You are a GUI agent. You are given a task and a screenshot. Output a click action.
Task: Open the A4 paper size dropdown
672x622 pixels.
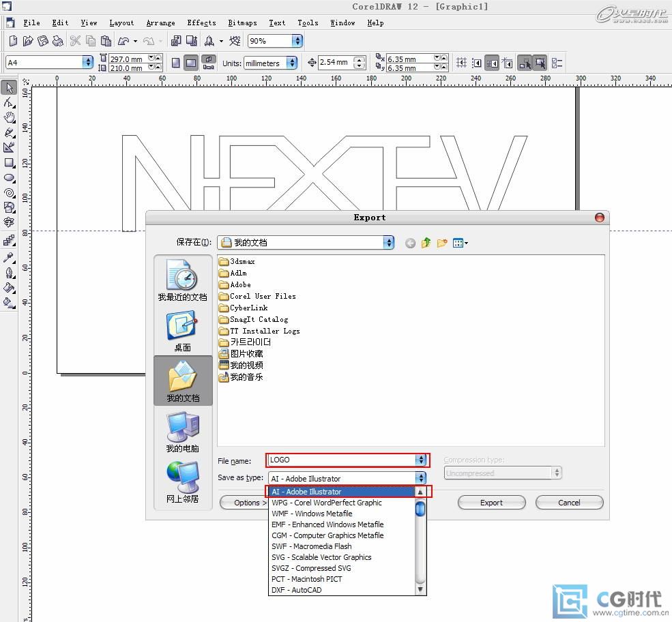[x=88, y=62]
